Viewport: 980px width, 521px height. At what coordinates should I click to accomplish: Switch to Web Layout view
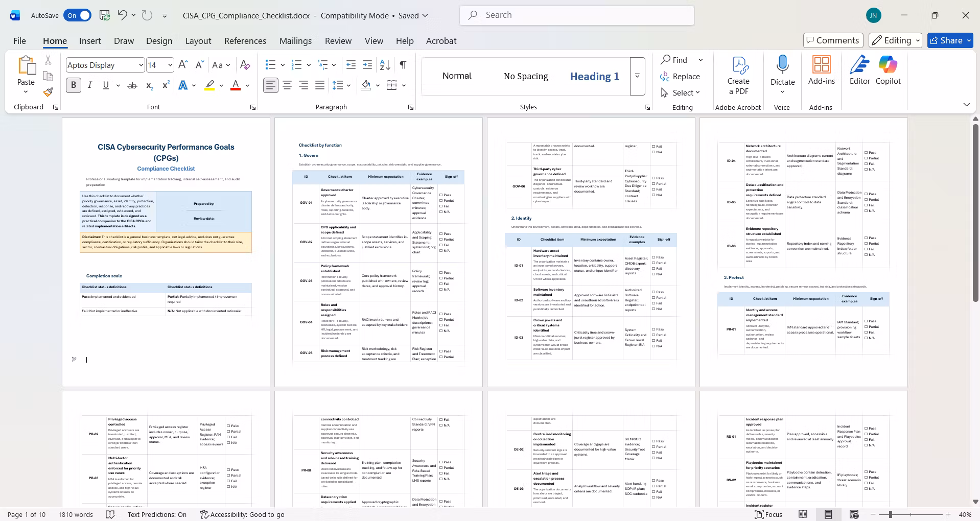tap(854, 514)
